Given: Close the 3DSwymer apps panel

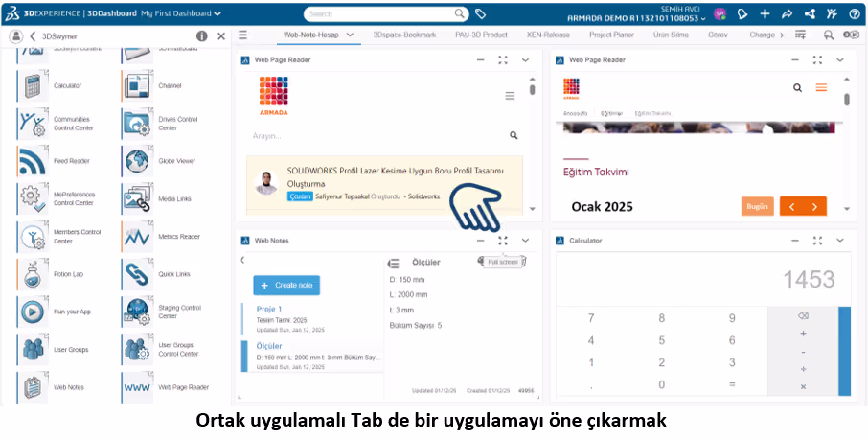Looking at the screenshot, I should click(x=221, y=36).
